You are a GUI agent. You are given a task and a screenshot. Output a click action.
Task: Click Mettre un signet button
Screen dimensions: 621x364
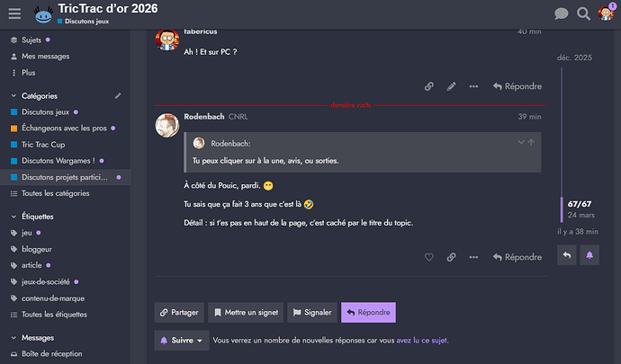(x=247, y=312)
